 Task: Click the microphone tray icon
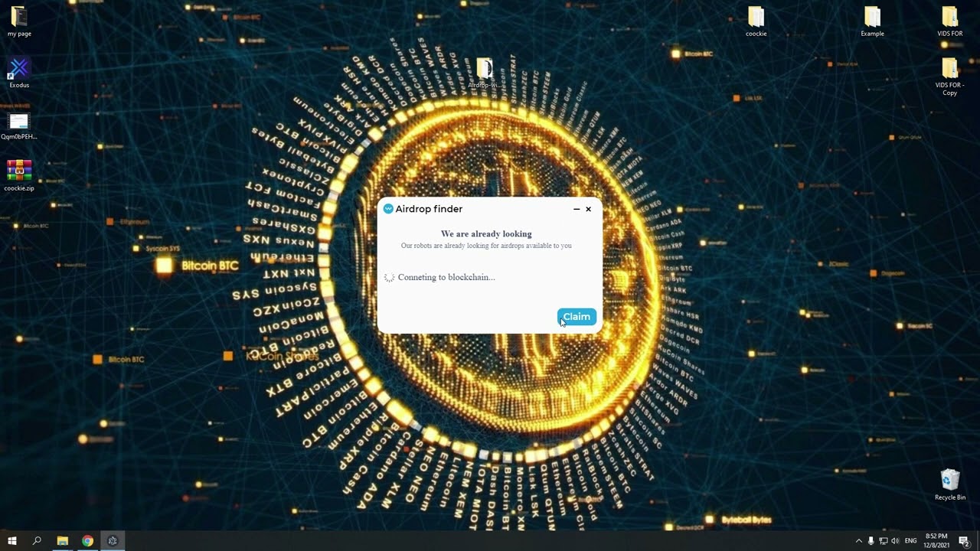click(871, 541)
